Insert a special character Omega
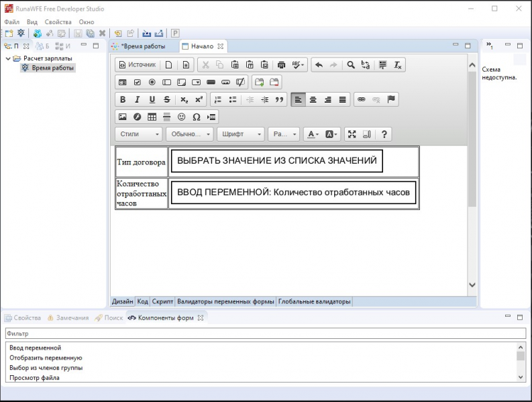This screenshot has height=402, width=532. [x=196, y=117]
